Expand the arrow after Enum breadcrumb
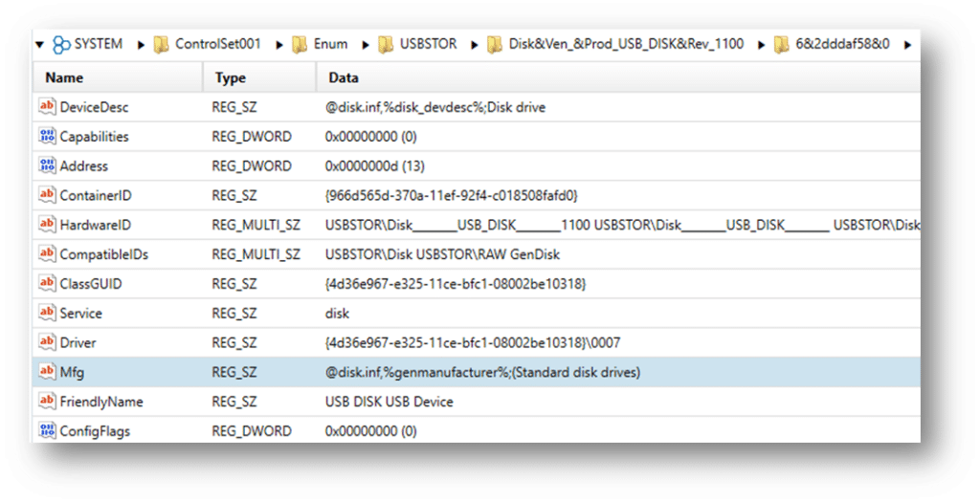 click(366, 45)
